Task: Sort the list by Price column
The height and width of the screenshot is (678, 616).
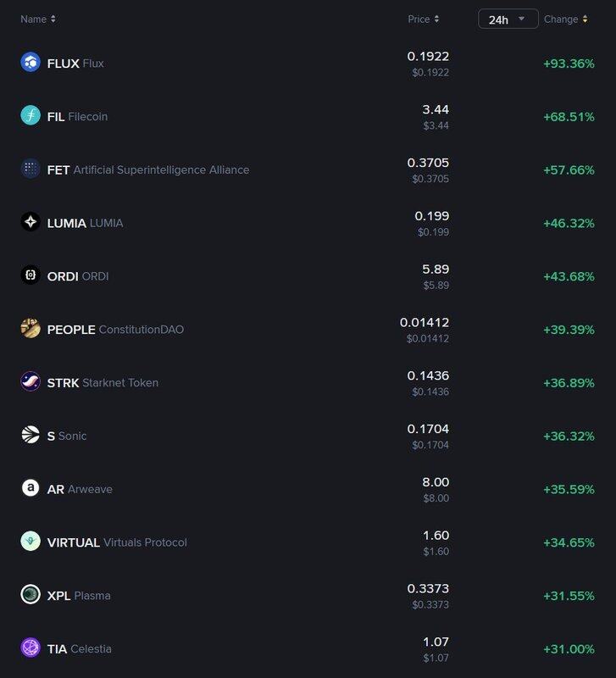Action: [x=424, y=19]
